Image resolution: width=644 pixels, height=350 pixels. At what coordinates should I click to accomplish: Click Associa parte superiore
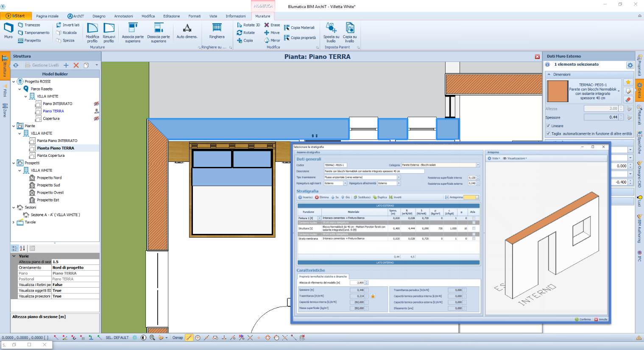pos(133,33)
